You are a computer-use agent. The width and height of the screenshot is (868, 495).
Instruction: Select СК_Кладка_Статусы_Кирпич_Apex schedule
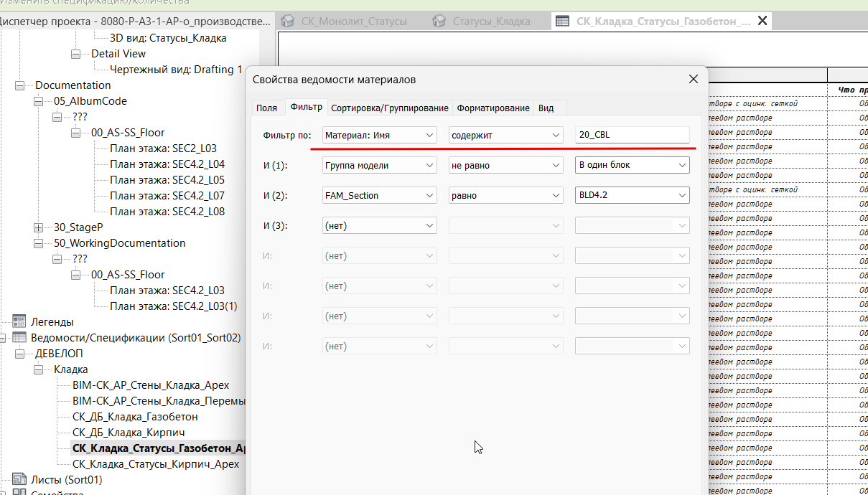pos(156,464)
